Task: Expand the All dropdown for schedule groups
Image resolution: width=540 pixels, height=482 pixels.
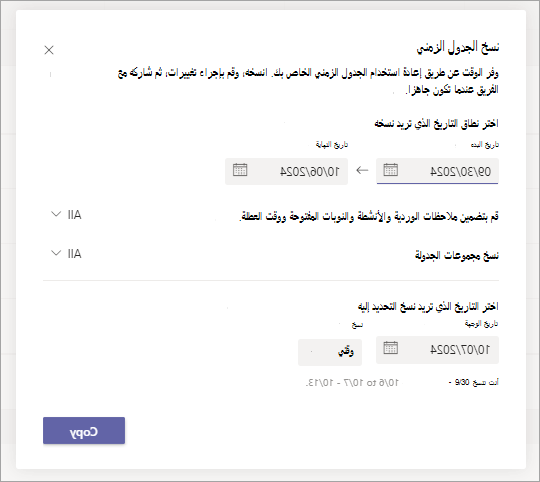Action: [x=66, y=254]
